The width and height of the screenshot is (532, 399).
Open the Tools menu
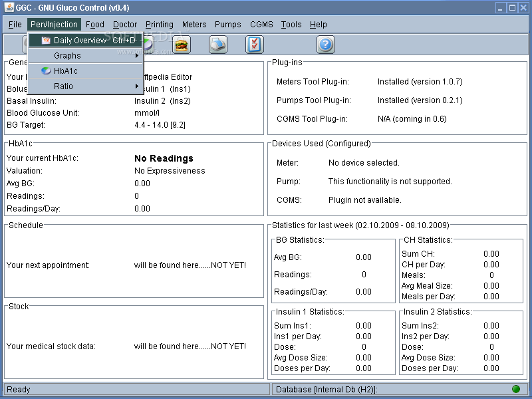tap(291, 25)
